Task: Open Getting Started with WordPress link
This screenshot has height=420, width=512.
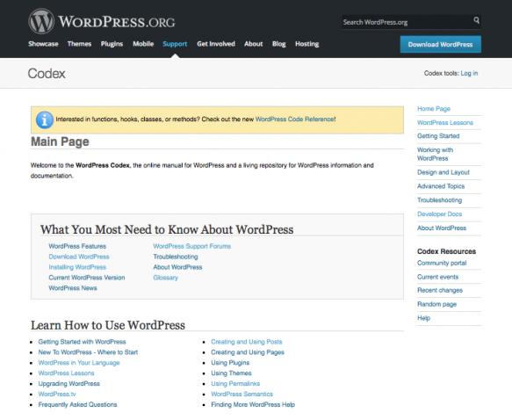Action: point(82,342)
